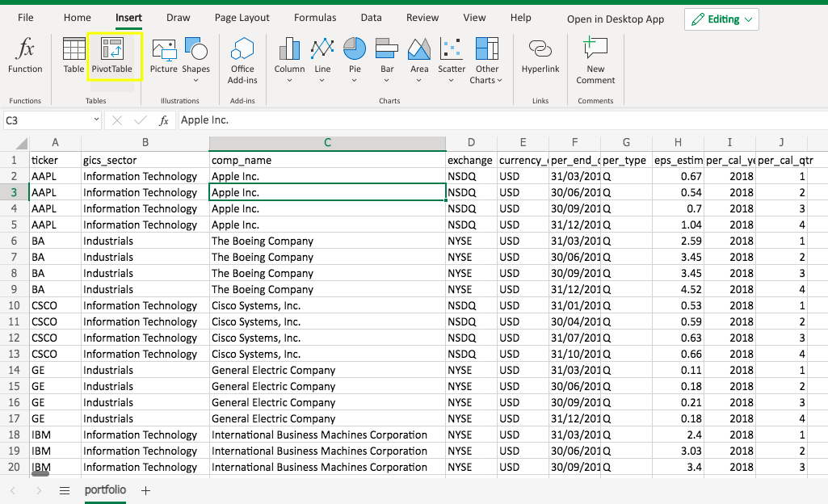
Task: Insert a New Comment
Action: tap(595, 61)
